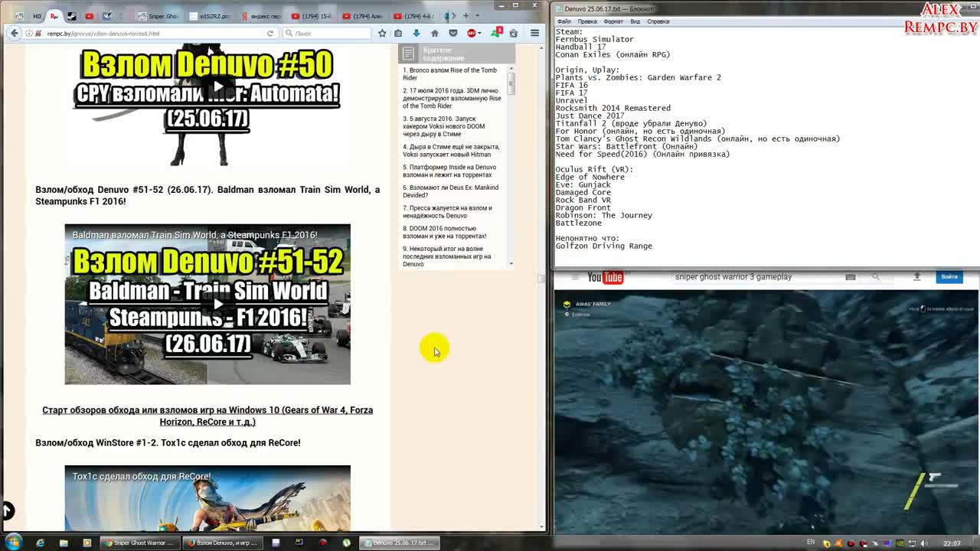Switch EN keyboard language indicator
The image size is (980, 551).
[811, 543]
